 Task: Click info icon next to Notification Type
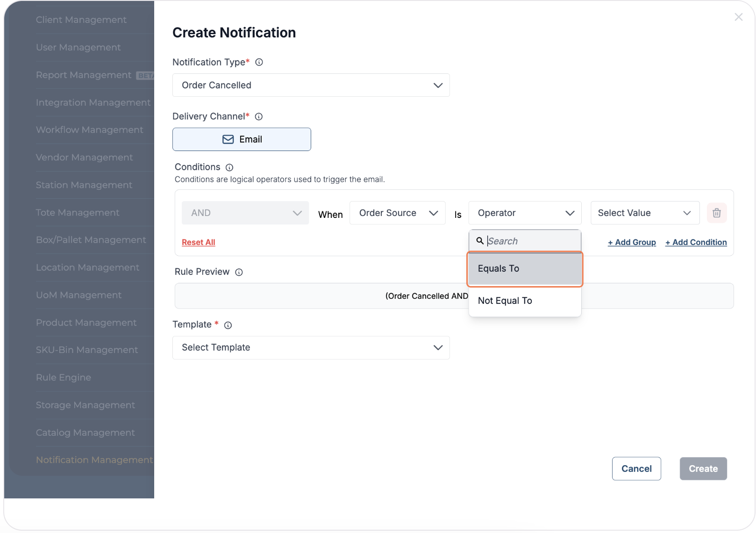pyautogui.click(x=259, y=62)
